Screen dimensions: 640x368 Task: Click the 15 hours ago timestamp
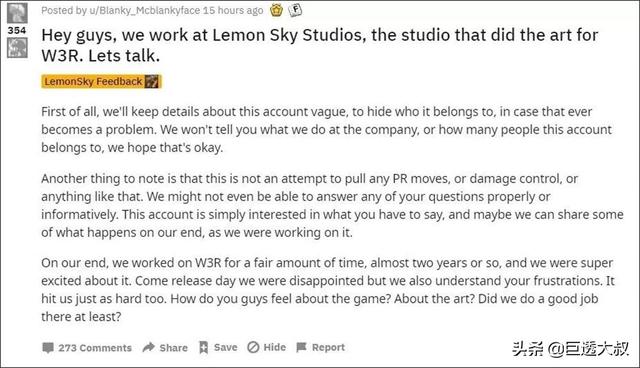tap(233, 10)
